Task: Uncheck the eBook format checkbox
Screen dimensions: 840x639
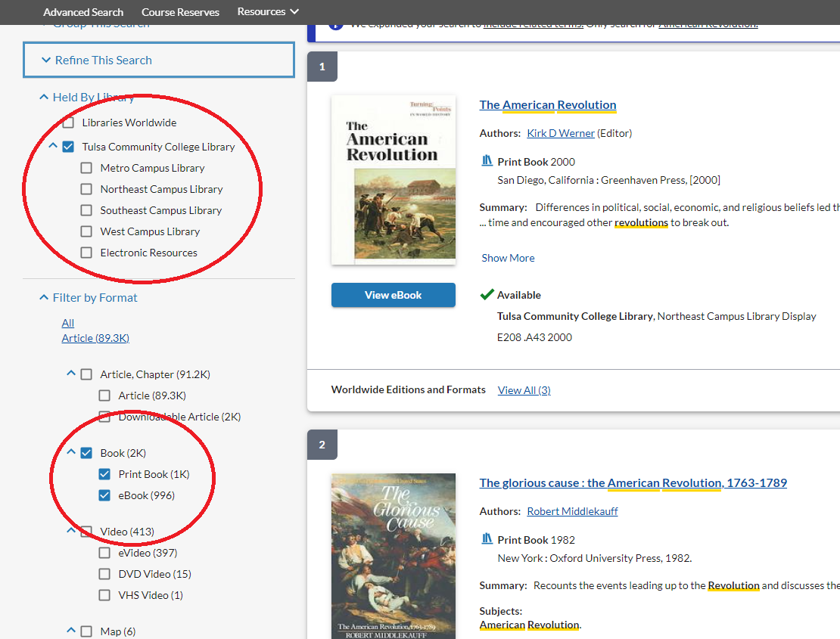Action: [104, 495]
